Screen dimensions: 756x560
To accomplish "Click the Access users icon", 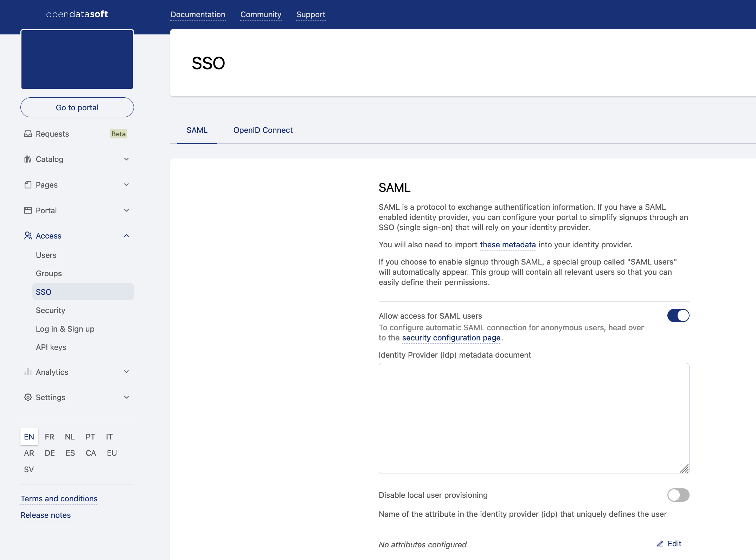I will (x=28, y=236).
